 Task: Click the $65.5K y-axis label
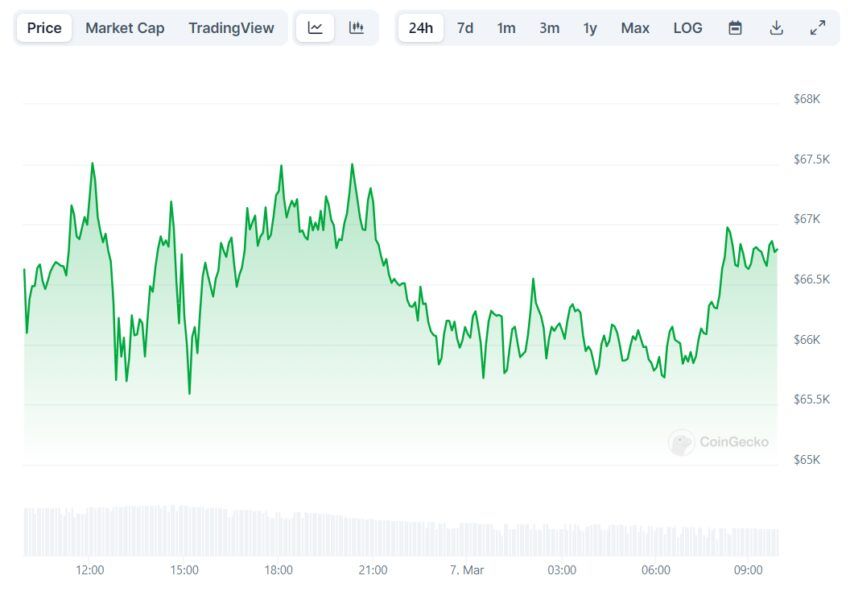click(811, 399)
